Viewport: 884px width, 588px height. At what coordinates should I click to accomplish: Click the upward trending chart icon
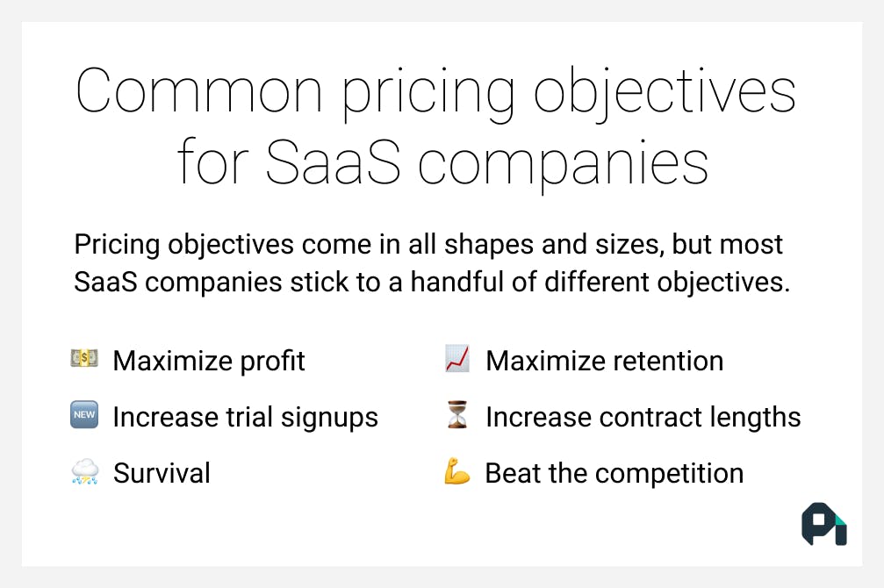(456, 360)
